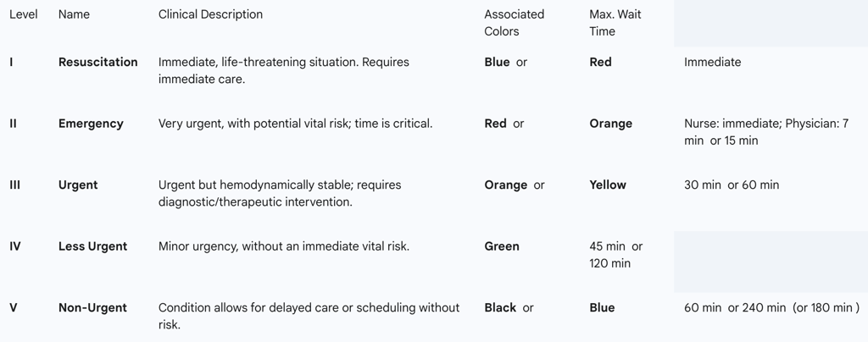Select the Clinical Description column header
The width and height of the screenshot is (868, 342).
coord(210,14)
